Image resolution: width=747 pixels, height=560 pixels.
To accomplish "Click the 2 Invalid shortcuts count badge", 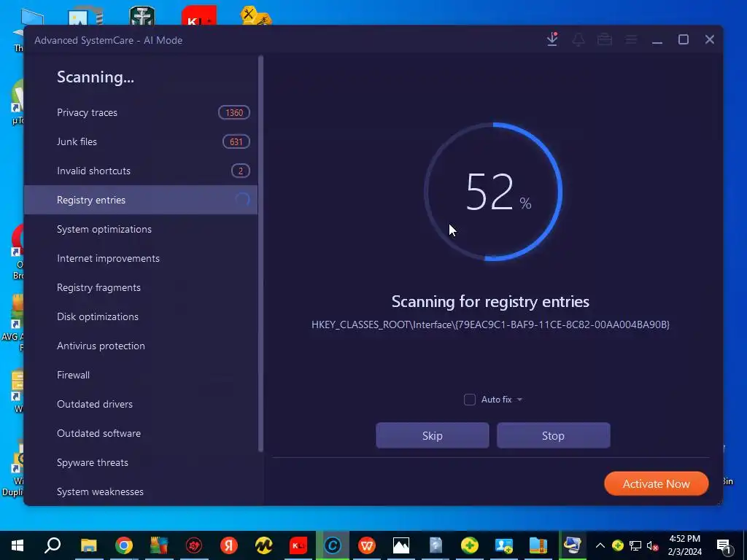I will point(241,171).
